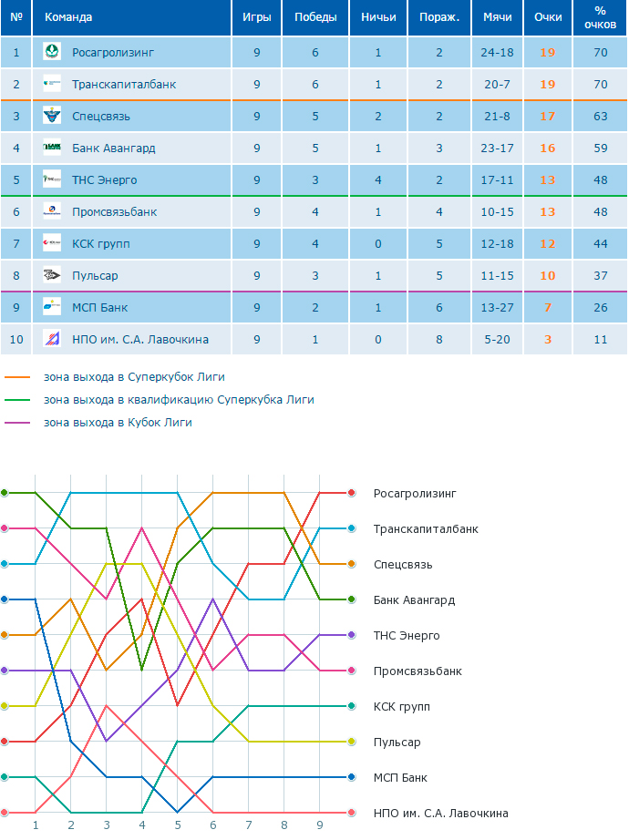Click the Победы column header
Screen dimensions: 629x840
(x=315, y=17)
